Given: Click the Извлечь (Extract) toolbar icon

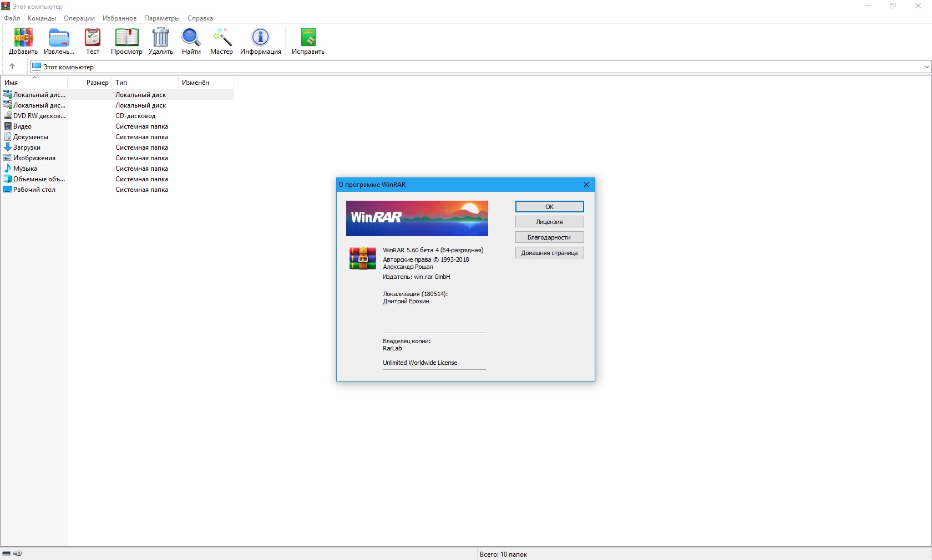Looking at the screenshot, I should coord(59,42).
